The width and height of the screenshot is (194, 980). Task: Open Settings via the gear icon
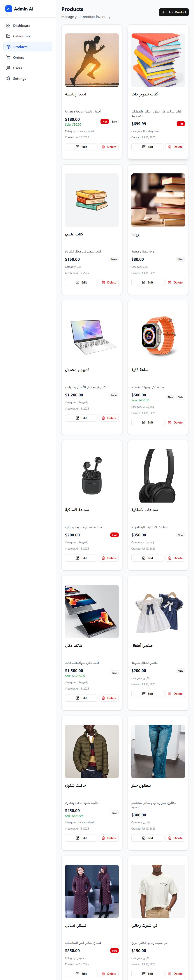8,78
